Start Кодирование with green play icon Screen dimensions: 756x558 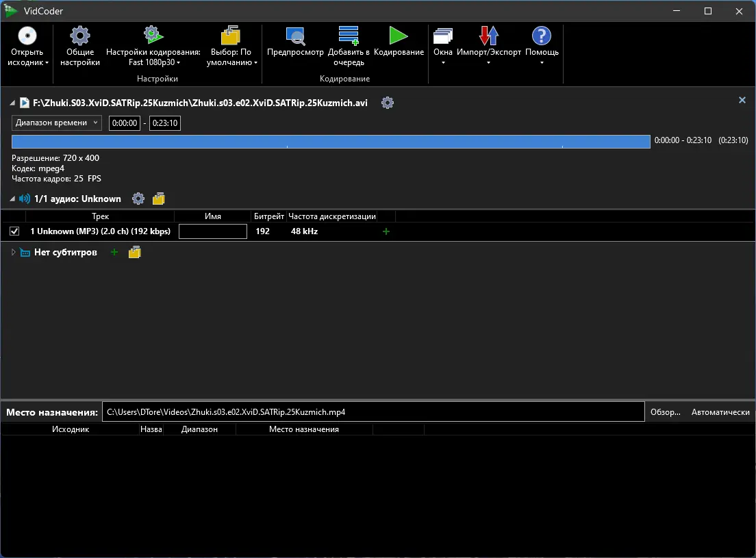point(399,36)
